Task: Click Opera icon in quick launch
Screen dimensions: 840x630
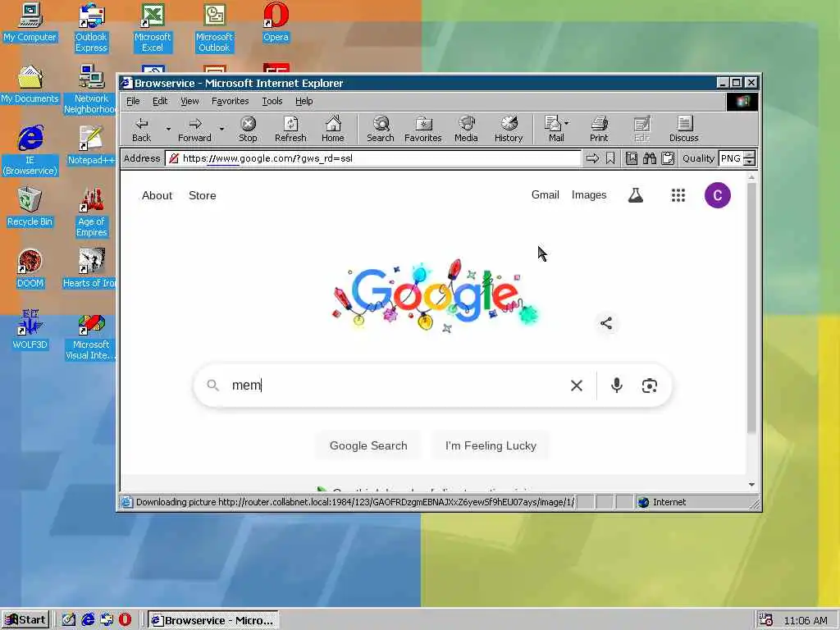Action: pos(125,620)
